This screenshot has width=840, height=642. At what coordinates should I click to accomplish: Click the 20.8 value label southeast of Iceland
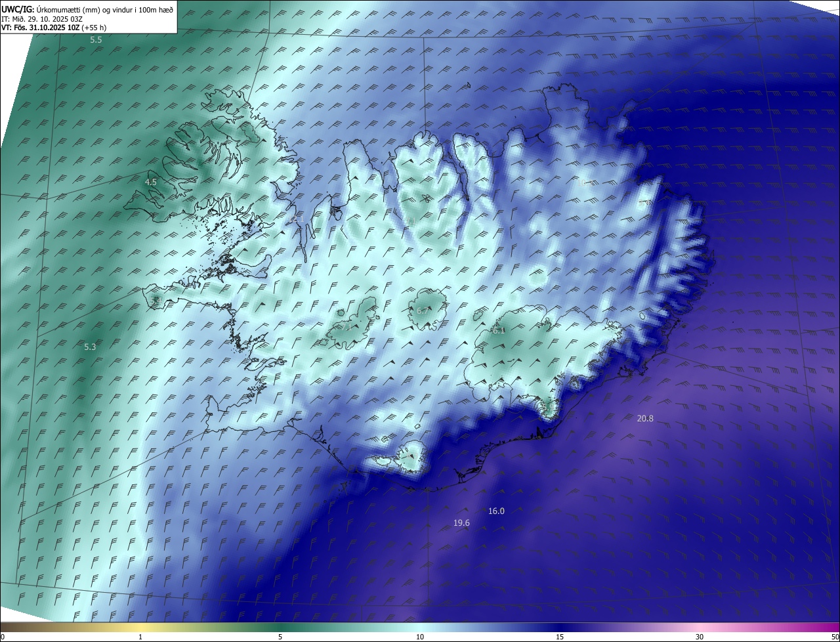click(x=645, y=418)
